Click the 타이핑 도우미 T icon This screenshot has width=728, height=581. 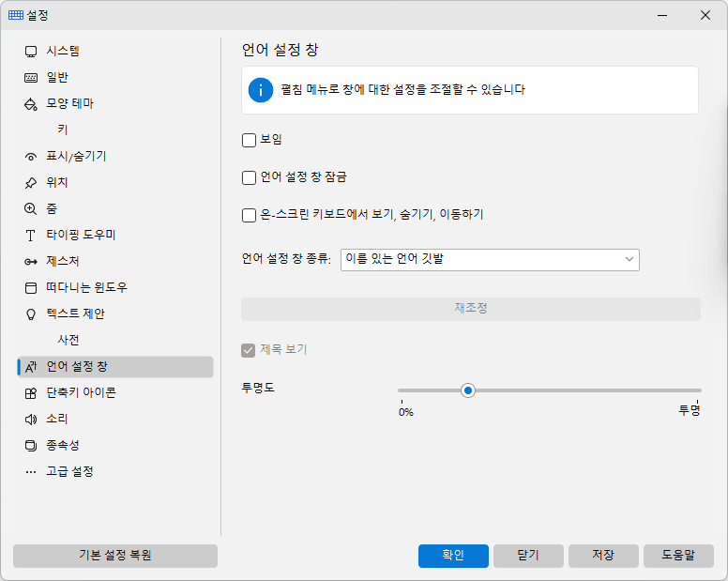31,236
